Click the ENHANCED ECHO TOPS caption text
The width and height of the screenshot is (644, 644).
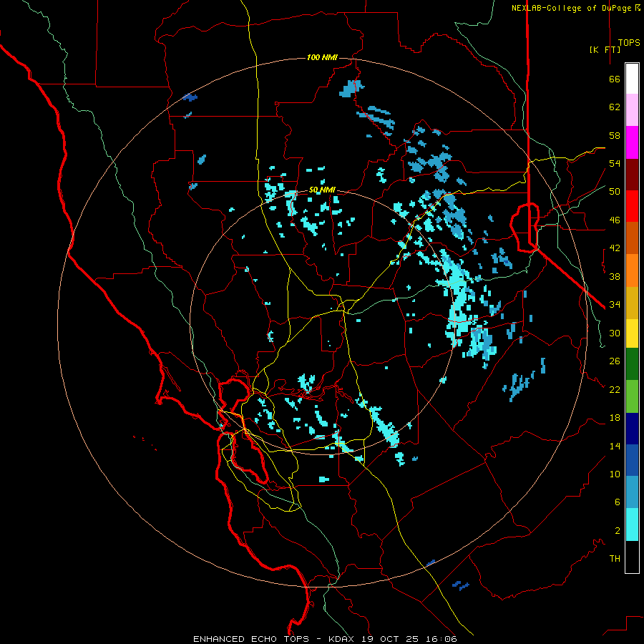pyautogui.click(x=250, y=639)
